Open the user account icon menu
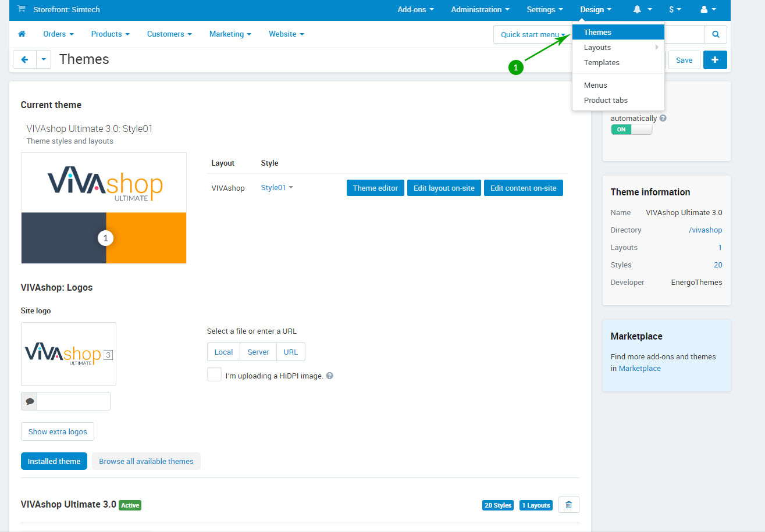This screenshot has width=765, height=532. coord(707,10)
